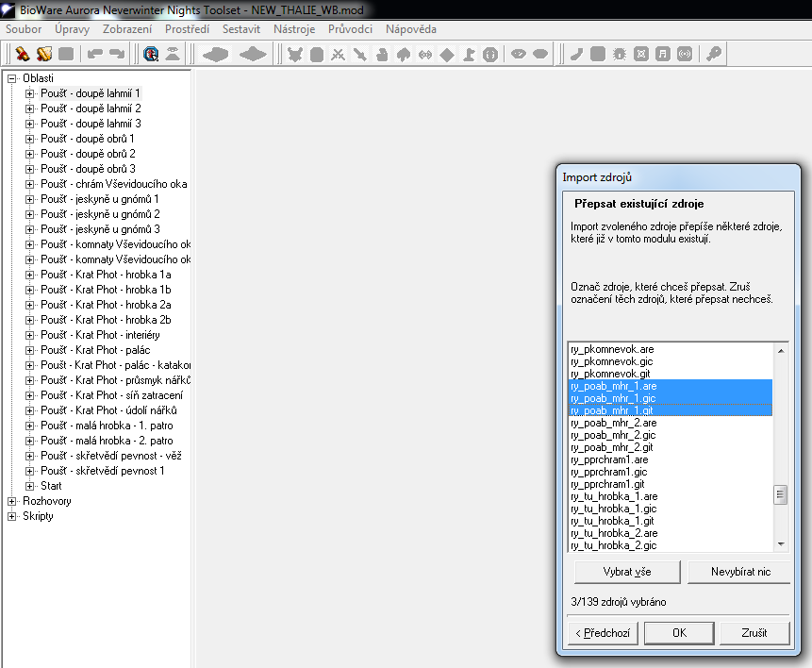Click OK in the Import zdrojů dialog

click(x=679, y=633)
